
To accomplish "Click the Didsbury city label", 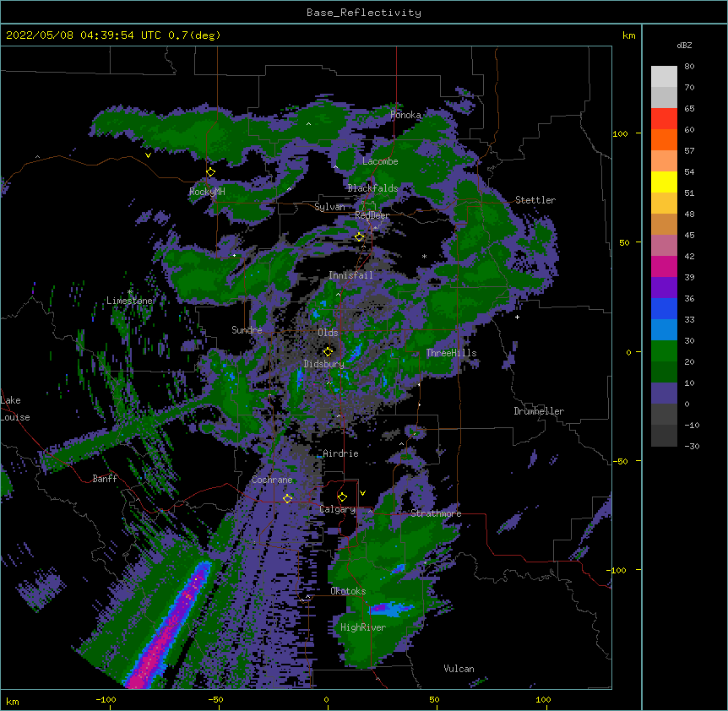I will (x=324, y=364).
